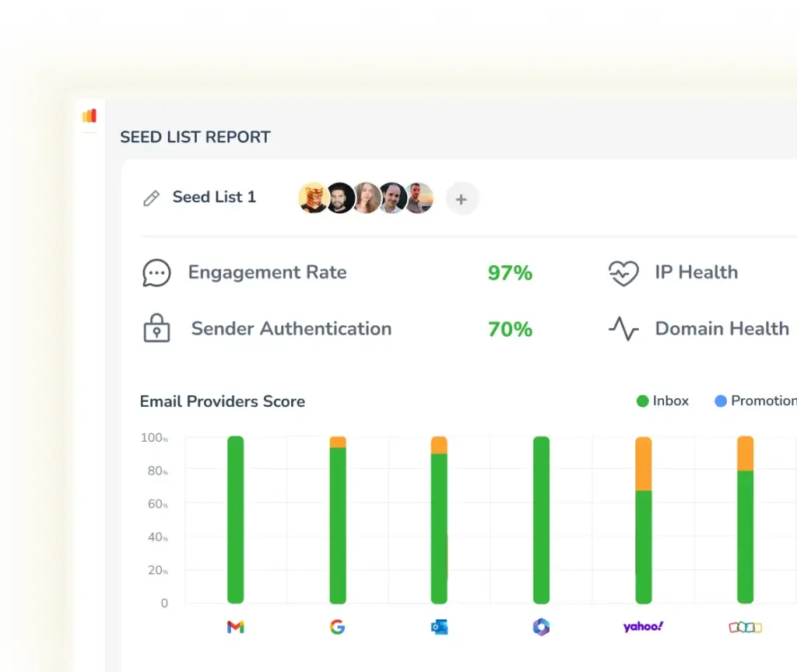Screen dimensions: 797x672
Task: Select the woman avatar in the seed list
Action: [x=366, y=198]
